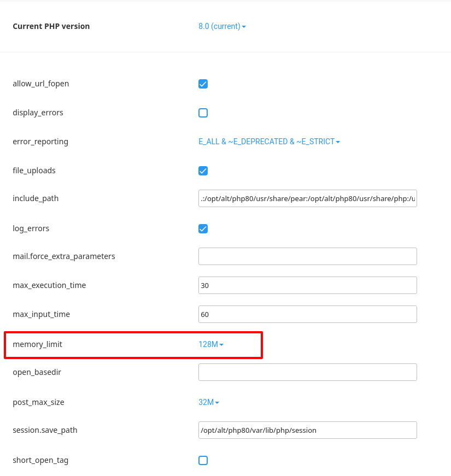Click the caret arrow after E_STRICT
This screenshot has width=451, height=476.
(338, 142)
